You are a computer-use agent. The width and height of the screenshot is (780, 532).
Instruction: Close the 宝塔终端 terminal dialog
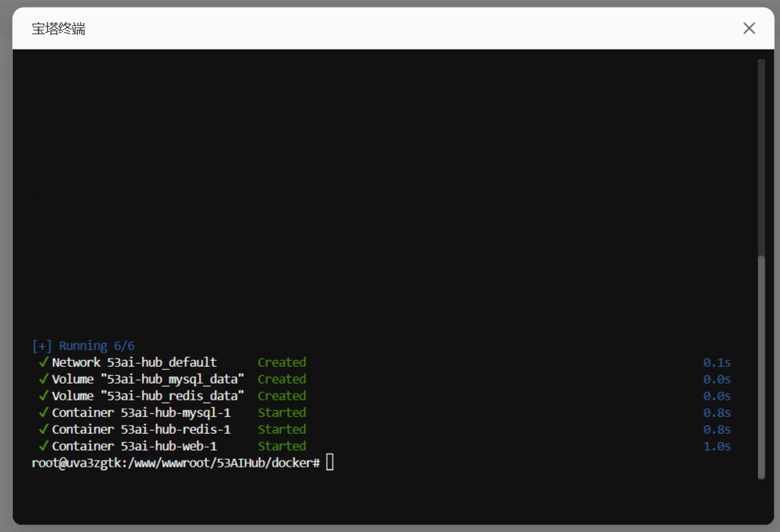750,28
